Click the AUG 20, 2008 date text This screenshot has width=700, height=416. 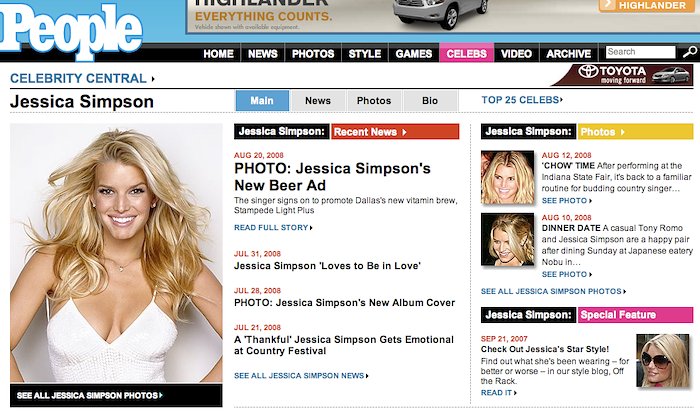[259, 155]
